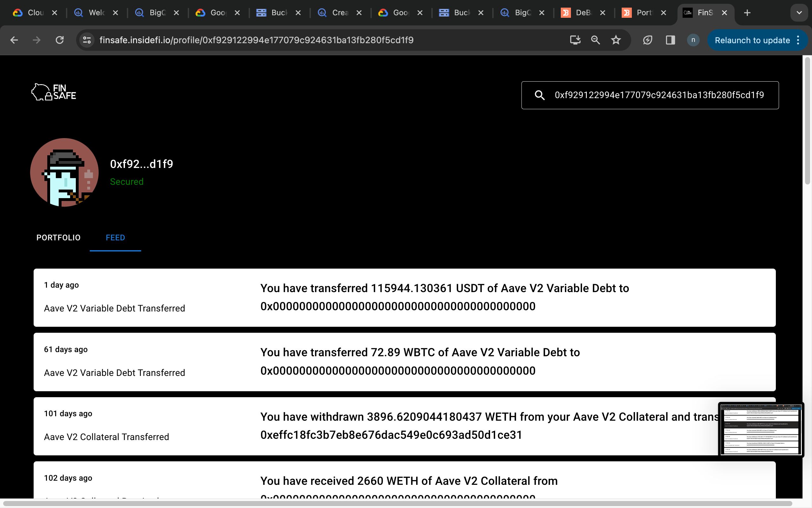Open site information icon in address bar
This screenshot has height=508, width=812.
pos(87,40)
